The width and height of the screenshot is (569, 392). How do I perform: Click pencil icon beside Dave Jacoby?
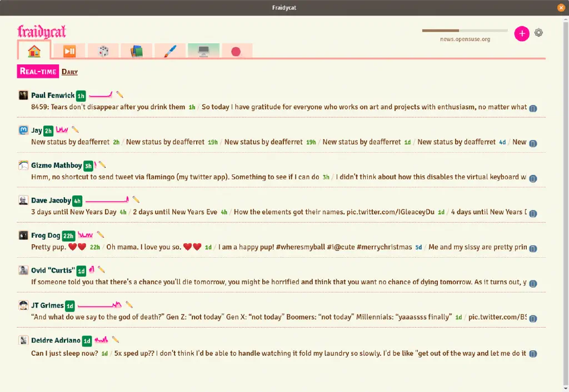tap(136, 199)
